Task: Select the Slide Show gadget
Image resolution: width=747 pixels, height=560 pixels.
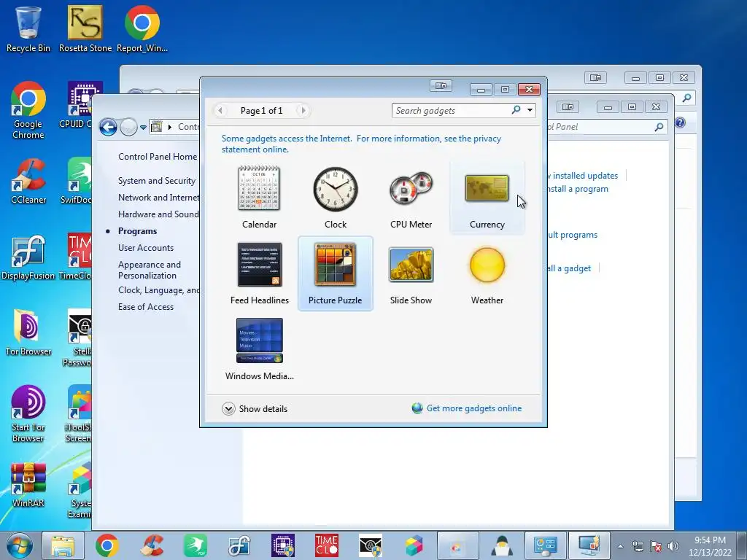Action: click(411, 273)
